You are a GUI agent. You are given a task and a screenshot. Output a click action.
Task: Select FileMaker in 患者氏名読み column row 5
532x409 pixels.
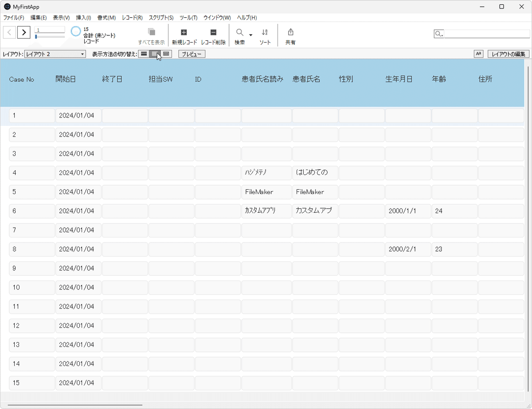tap(266, 192)
